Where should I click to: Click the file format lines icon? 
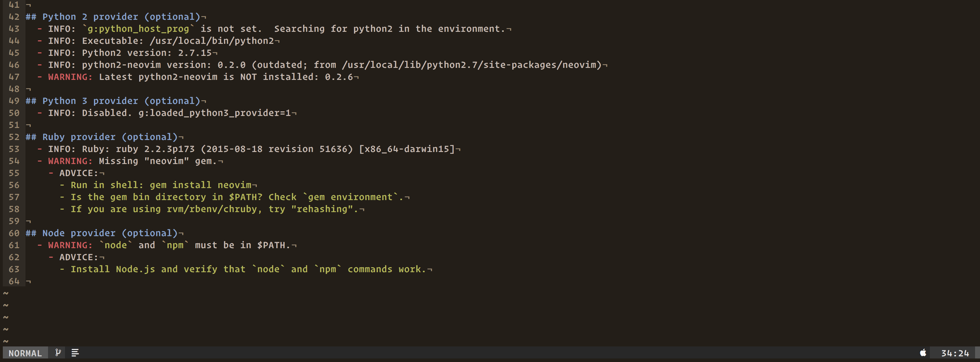point(75,353)
